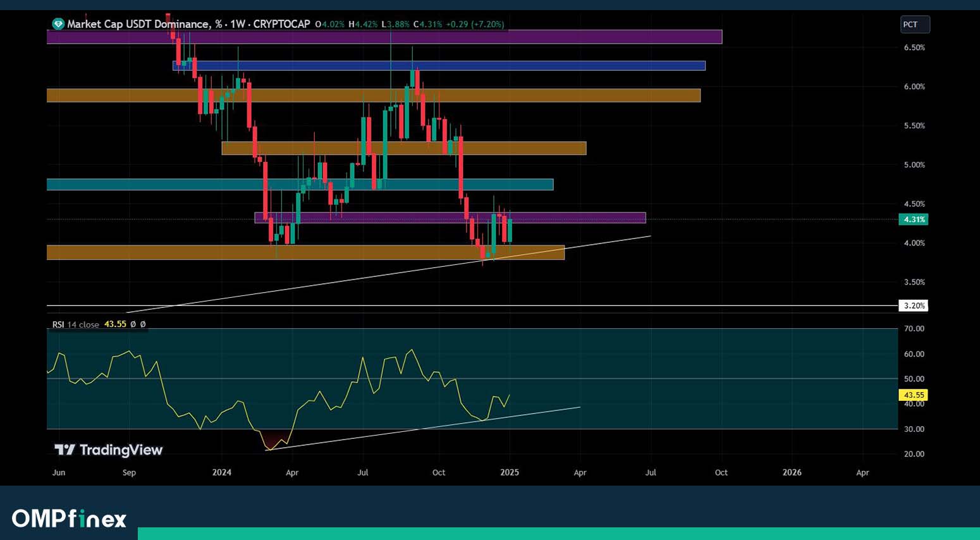Select the orange zone near 5.25%
This screenshot has height=540, width=980.
click(404, 148)
